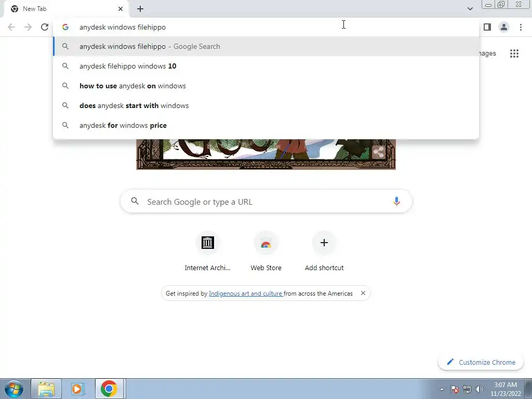Click in the address bar text field
The height and width of the screenshot is (399, 532).
265,27
